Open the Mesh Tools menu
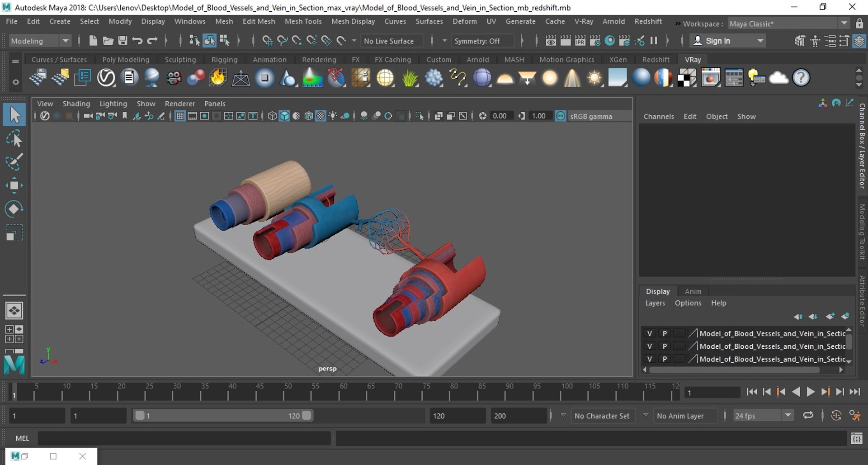 point(303,21)
